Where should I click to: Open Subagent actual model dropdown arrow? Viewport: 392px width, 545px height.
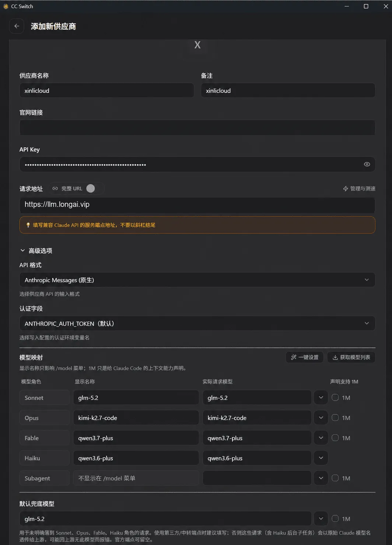(321, 478)
